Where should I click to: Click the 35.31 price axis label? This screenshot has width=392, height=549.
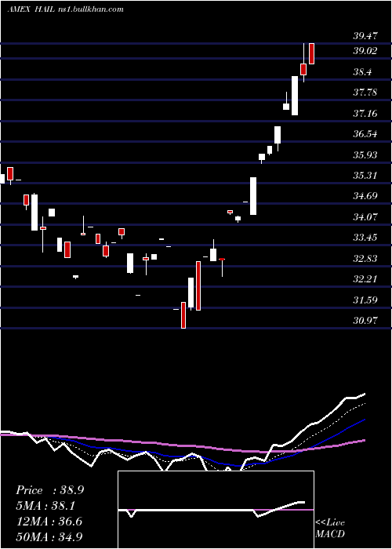365,176
